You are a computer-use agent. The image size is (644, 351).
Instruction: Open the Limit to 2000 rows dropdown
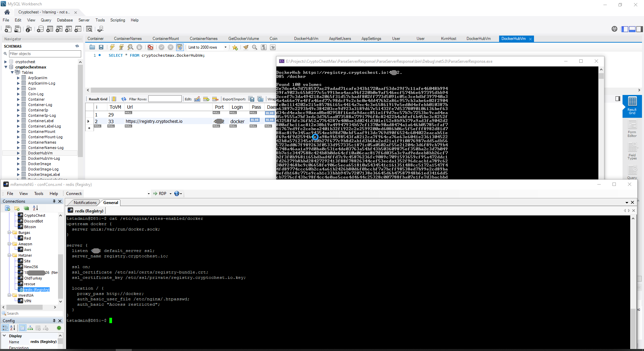tap(225, 47)
